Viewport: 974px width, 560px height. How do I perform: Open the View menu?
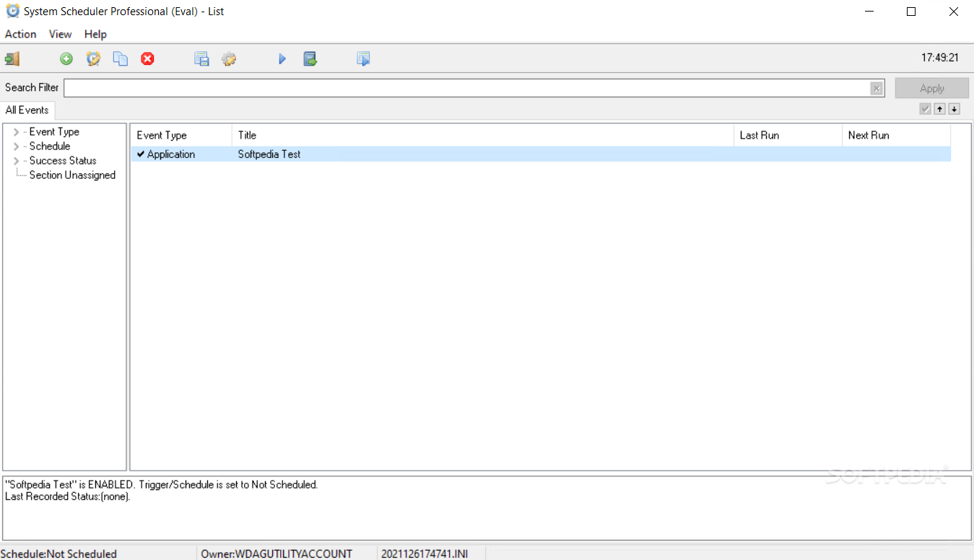click(x=60, y=34)
